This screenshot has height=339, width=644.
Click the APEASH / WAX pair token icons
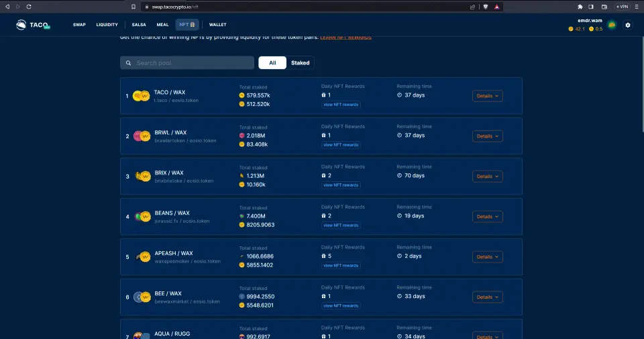(143, 257)
